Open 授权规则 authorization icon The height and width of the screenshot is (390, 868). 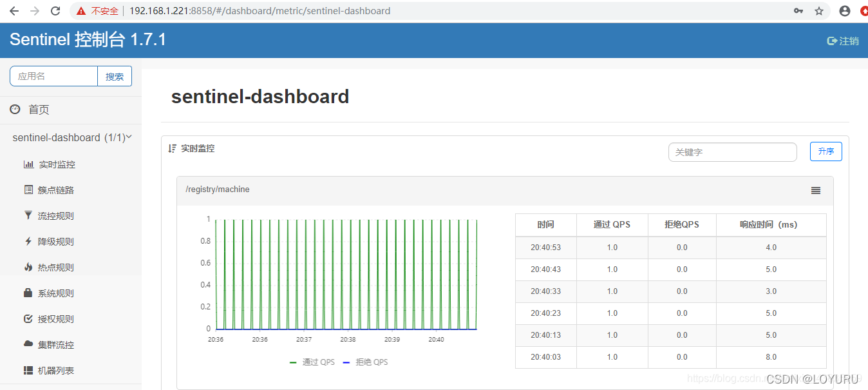click(x=28, y=318)
